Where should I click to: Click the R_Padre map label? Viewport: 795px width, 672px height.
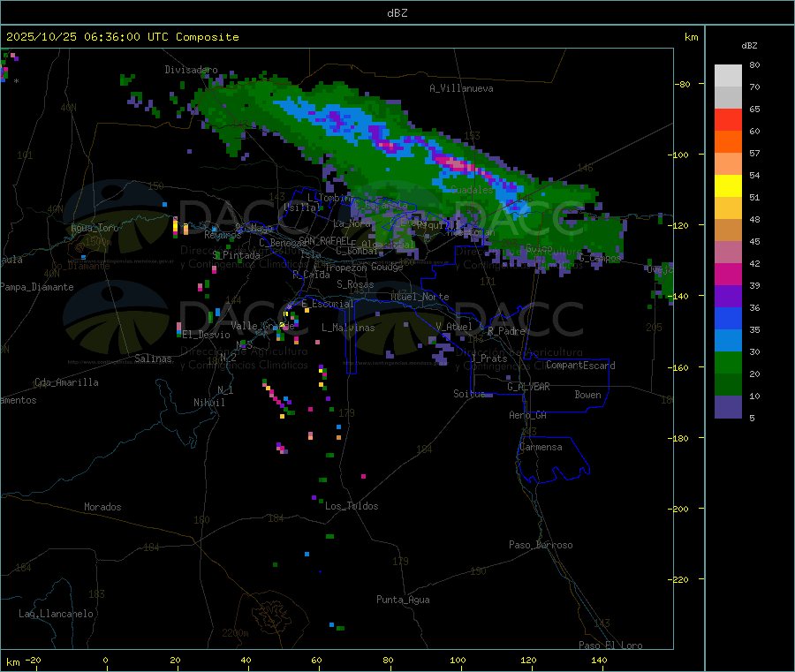pyautogui.click(x=506, y=331)
